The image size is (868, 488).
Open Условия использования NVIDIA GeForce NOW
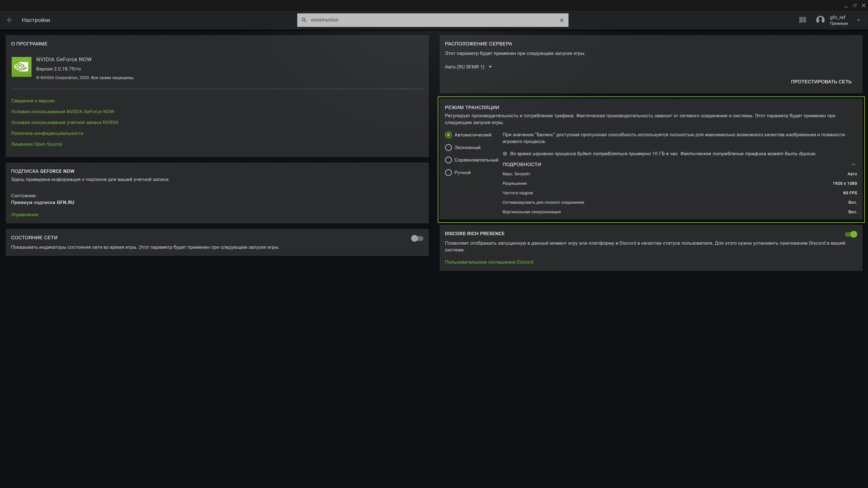click(x=63, y=112)
